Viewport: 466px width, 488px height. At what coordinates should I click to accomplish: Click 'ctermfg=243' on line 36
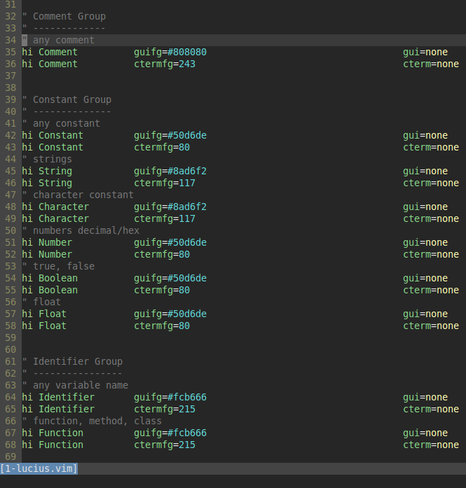(165, 64)
